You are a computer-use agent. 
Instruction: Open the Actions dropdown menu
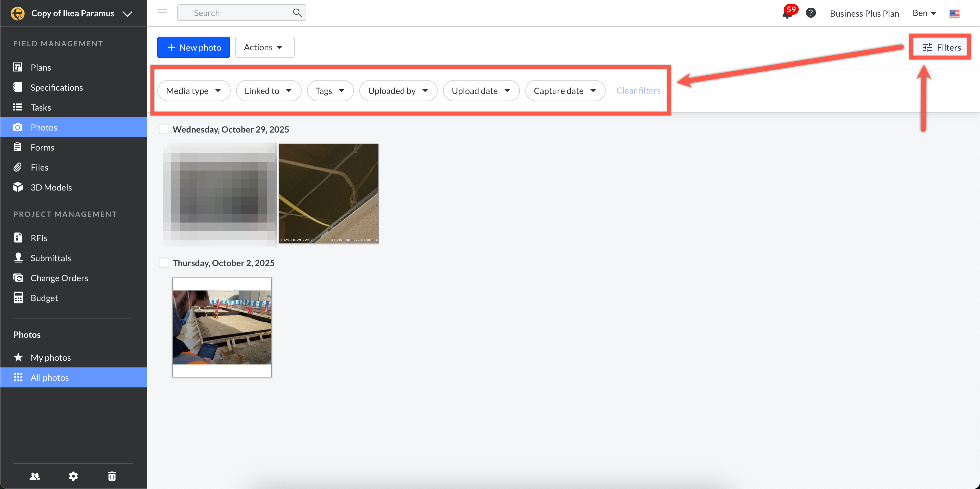click(264, 47)
